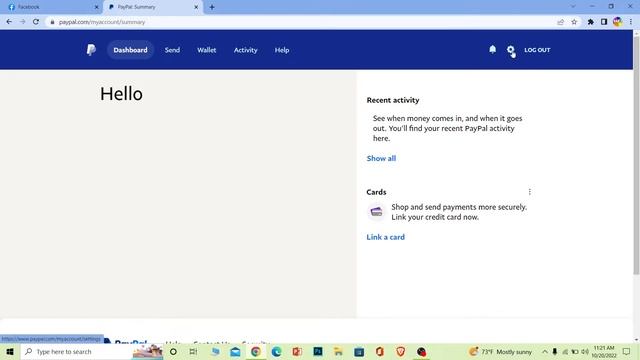Open Brave browser on the taskbar

(400, 351)
